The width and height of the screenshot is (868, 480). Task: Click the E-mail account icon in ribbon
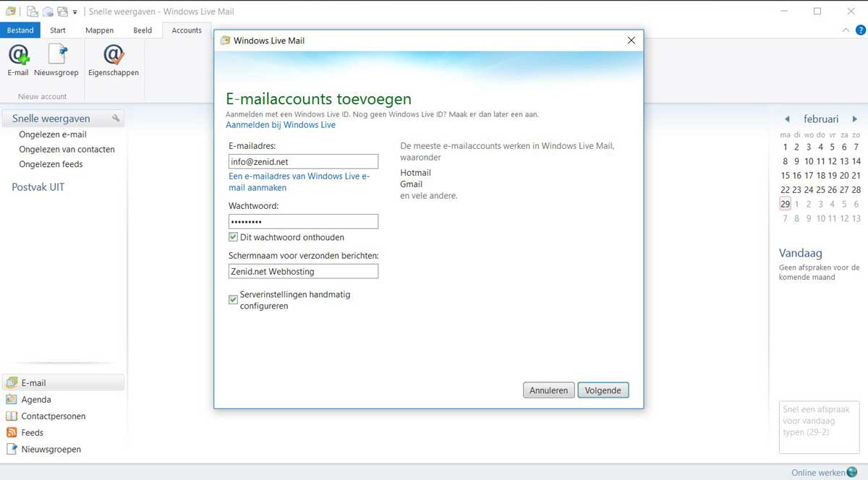(x=18, y=60)
